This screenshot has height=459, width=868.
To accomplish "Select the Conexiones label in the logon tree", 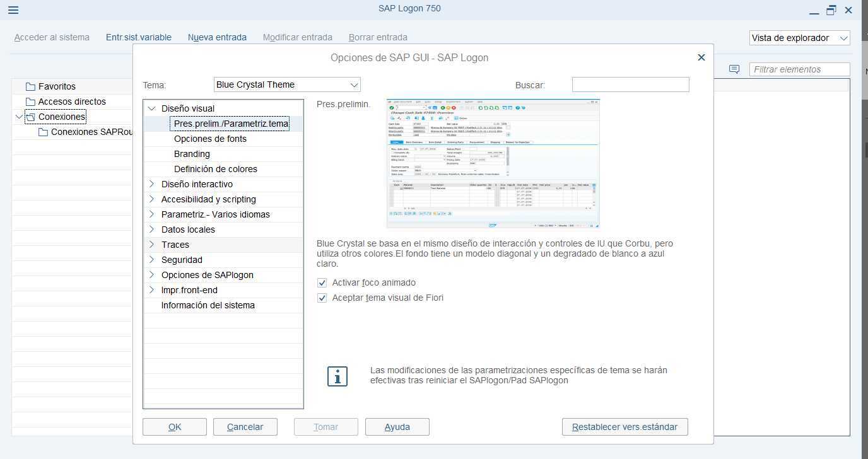I will coord(62,117).
